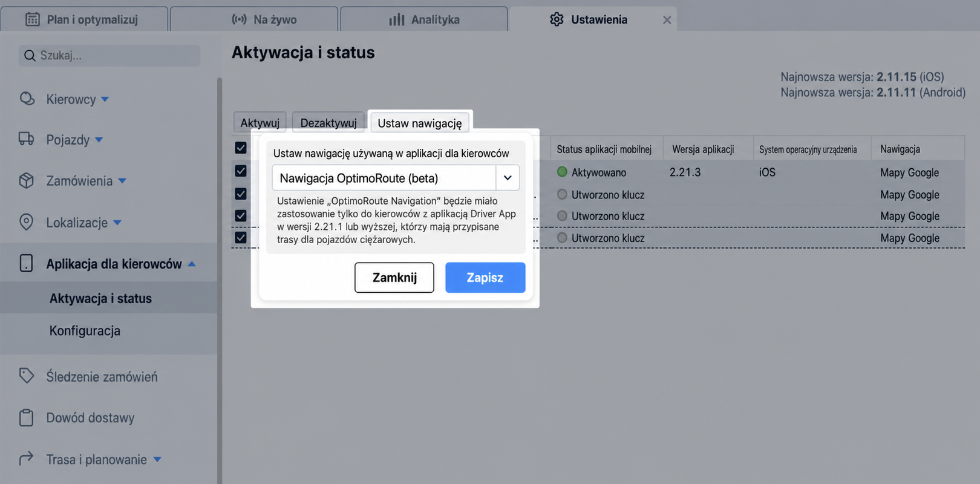Viewport: 980px width, 484px height.
Task: Click the Zamówienia box icon
Action: point(27,180)
